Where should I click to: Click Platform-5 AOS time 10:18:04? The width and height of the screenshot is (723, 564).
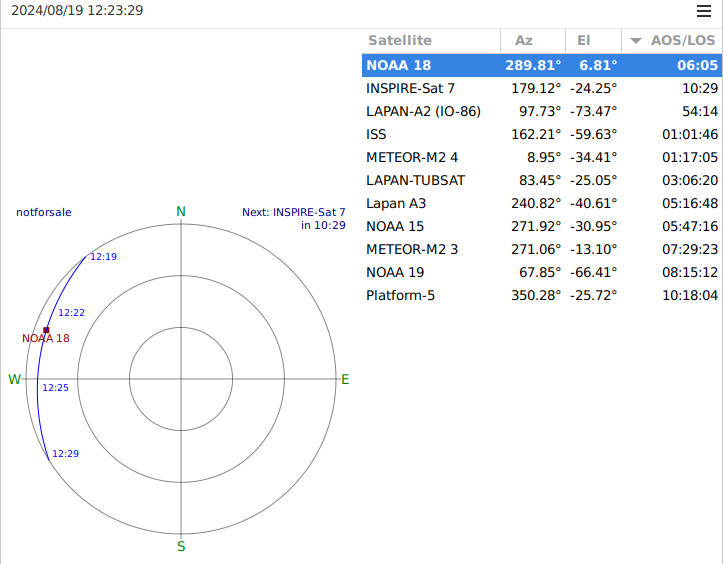tap(690, 296)
